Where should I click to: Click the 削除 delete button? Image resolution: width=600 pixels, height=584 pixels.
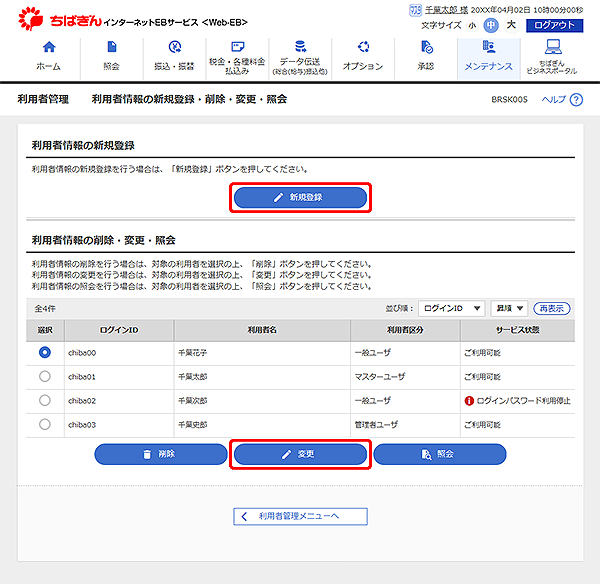(161, 454)
